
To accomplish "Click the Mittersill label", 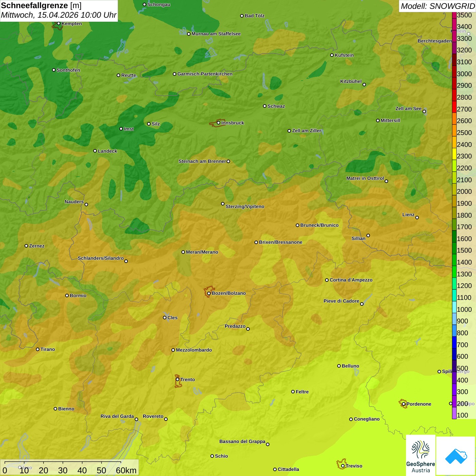I will tap(390, 120).
